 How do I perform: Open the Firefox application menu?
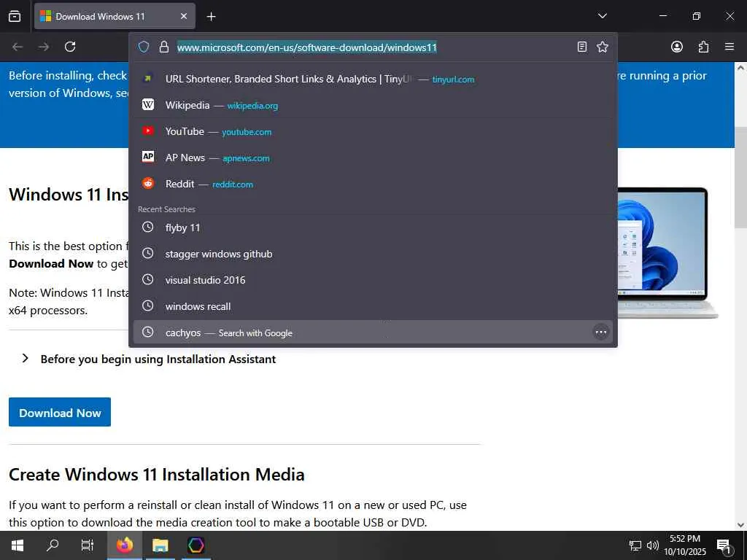click(729, 47)
